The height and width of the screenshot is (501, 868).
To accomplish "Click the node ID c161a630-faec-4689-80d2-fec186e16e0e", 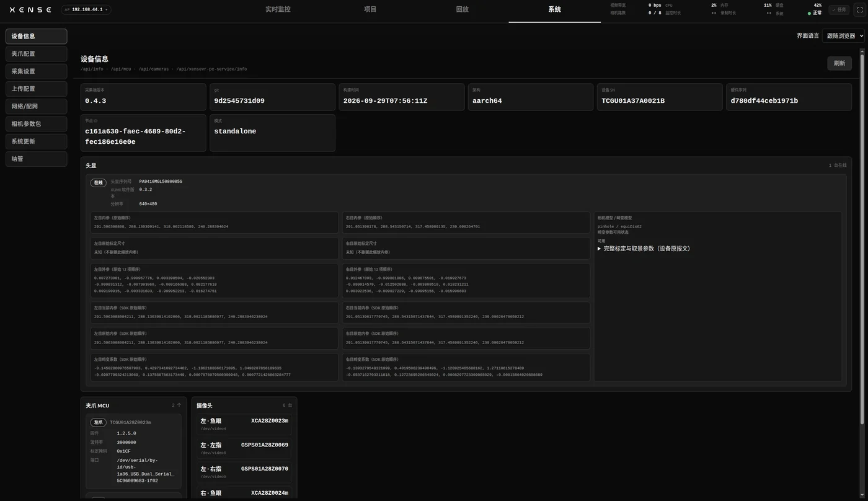I will click(135, 136).
